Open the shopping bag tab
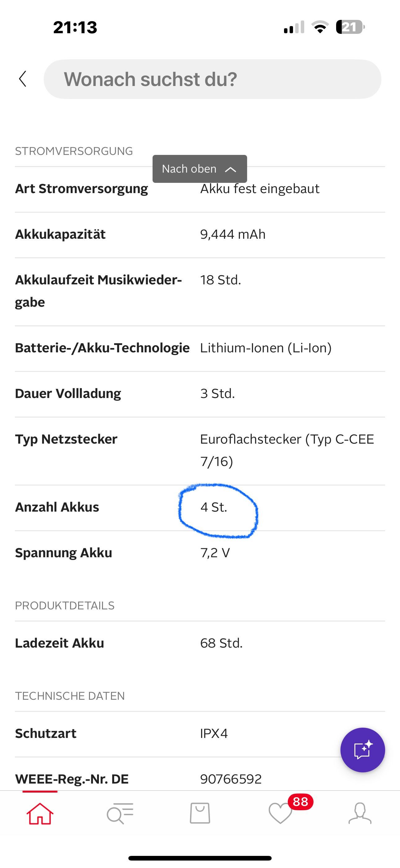Screen dimensions: 400x868 200,813
